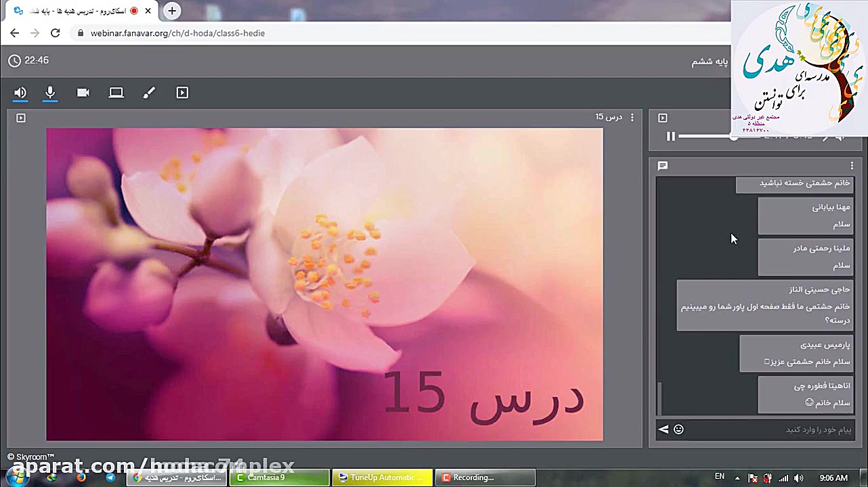Viewport: 868px width, 487px height.
Task: Click the address bar lock icon
Action: click(x=81, y=33)
